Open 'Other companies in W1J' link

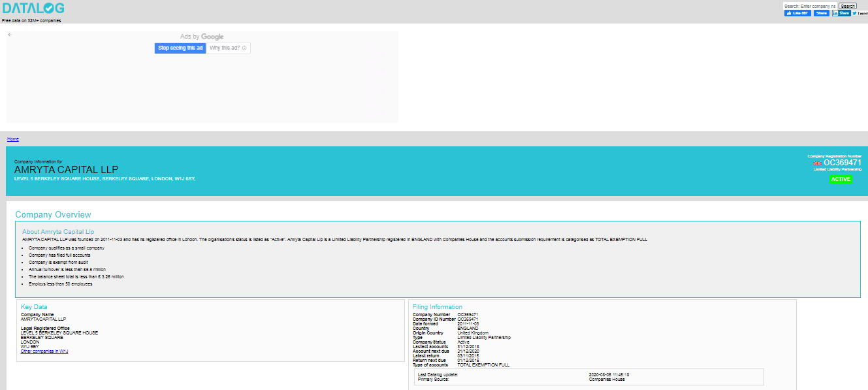click(x=44, y=351)
